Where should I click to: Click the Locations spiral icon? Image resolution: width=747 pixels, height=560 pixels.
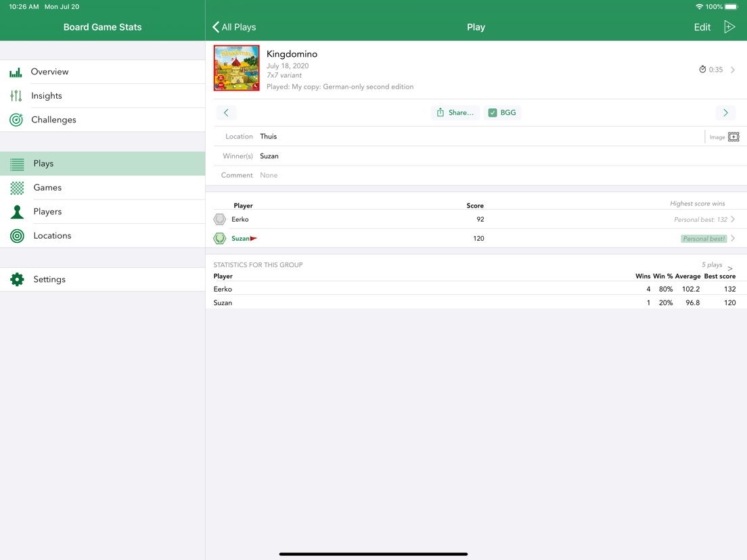click(16, 235)
